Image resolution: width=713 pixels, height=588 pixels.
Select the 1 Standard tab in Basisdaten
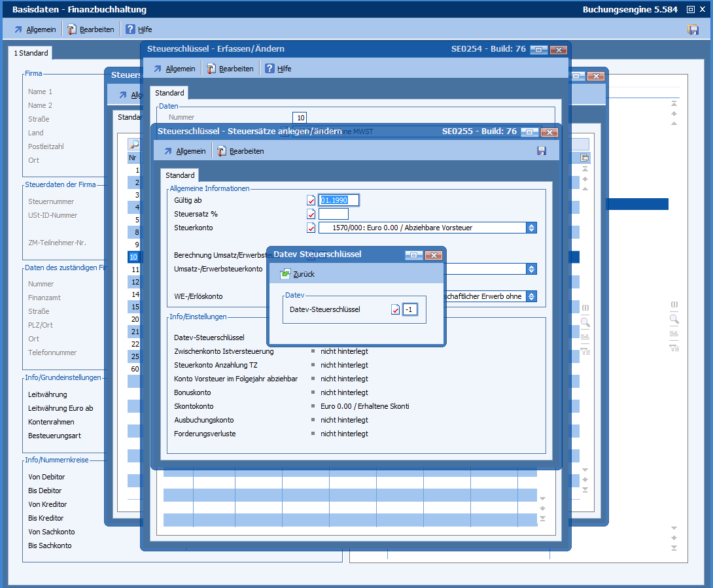(x=31, y=53)
